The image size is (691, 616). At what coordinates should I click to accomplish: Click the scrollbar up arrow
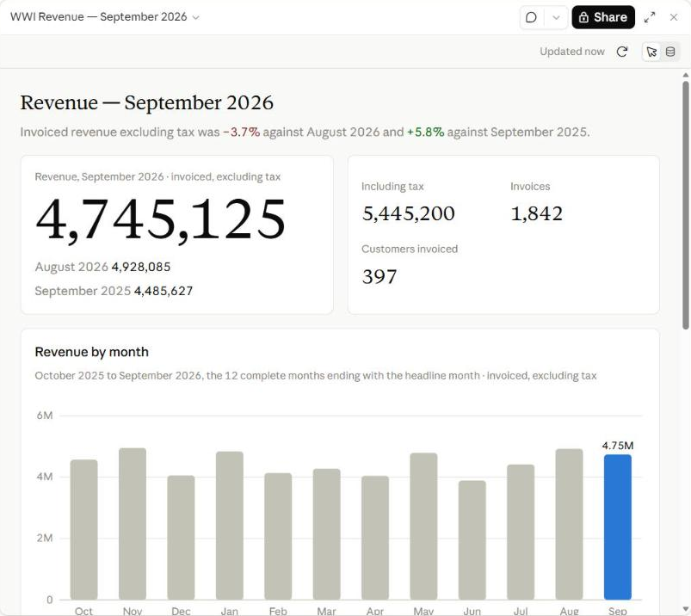(686, 76)
